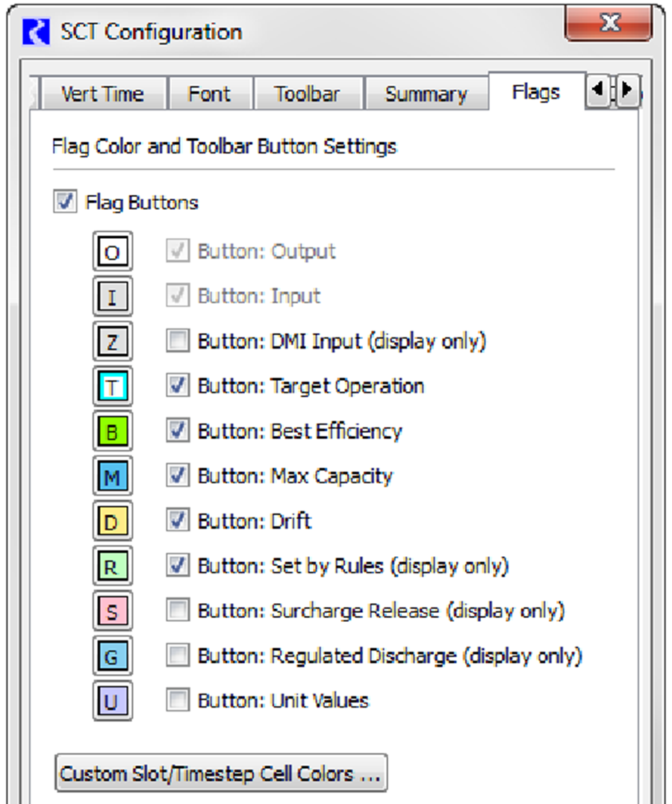Image resolution: width=672 pixels, height=804 pixels.
Task: Click the Set by Rules 'R' flag button
Action: [112, 566]
